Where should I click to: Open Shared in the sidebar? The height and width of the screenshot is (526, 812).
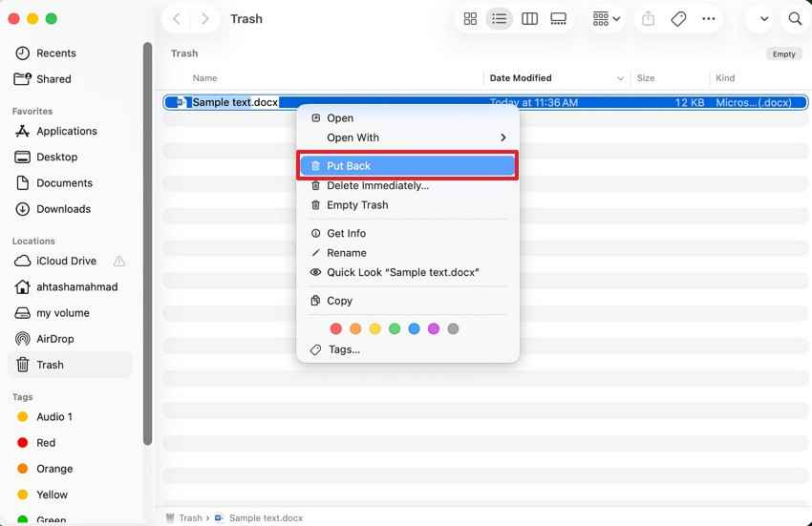click(x=70, y=79)
